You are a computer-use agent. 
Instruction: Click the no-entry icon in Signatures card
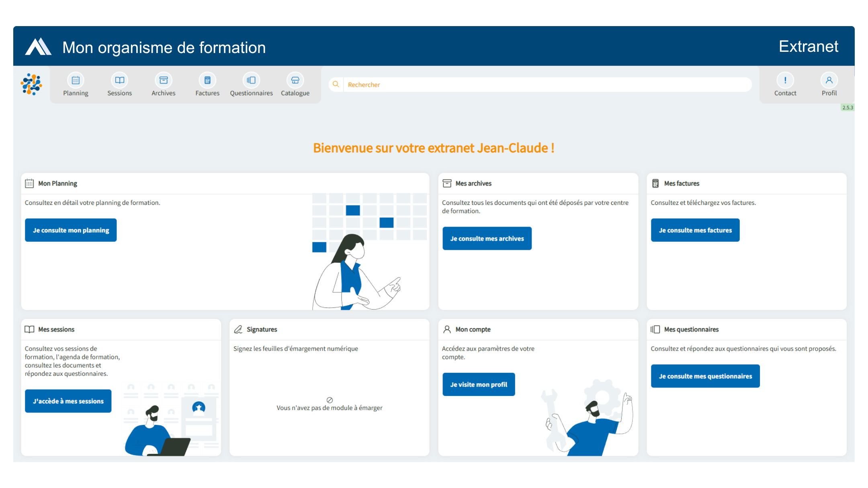[x=330, y=400]
